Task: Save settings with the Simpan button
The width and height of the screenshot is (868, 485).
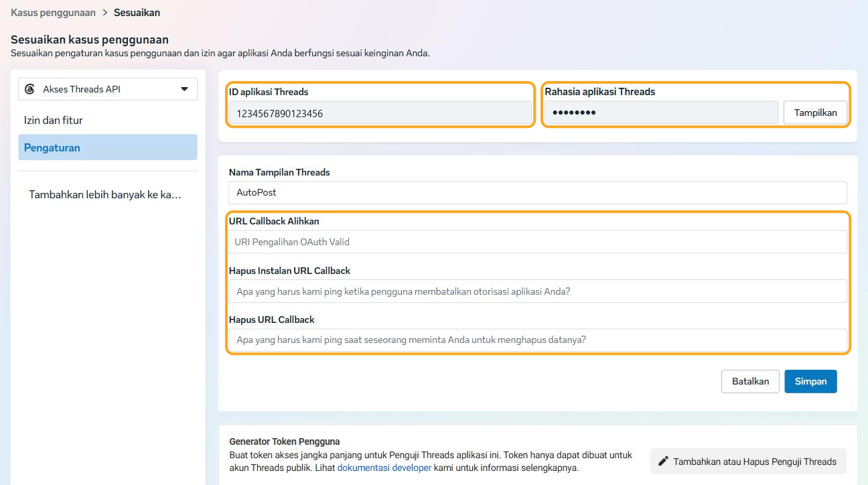Action: (x=810, y=381)
